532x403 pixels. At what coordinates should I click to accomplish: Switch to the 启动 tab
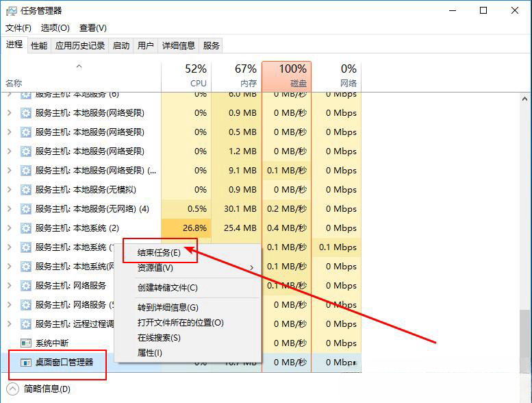click(121, 45)
